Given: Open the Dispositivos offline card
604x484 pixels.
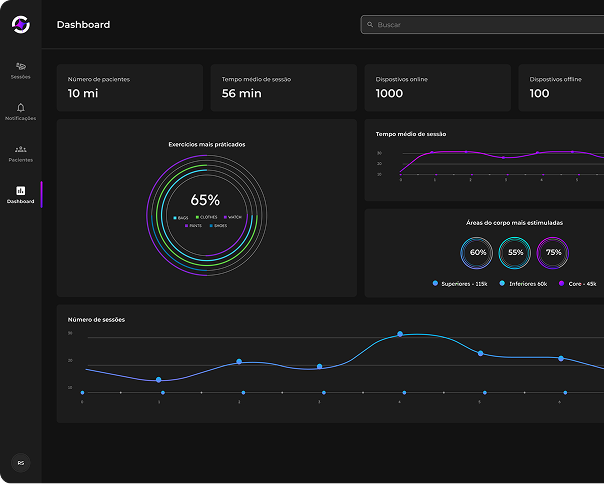Looking at the screenshot, I should tap(562, 88).
